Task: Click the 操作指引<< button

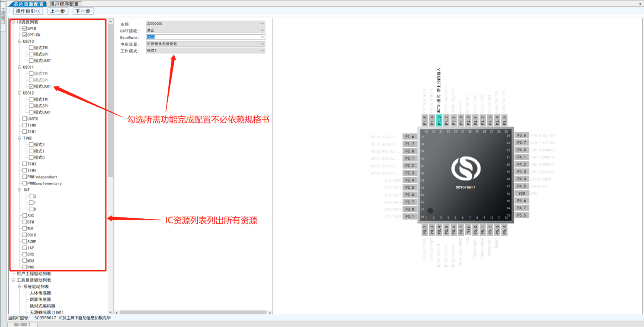Action: pos(29,11)
